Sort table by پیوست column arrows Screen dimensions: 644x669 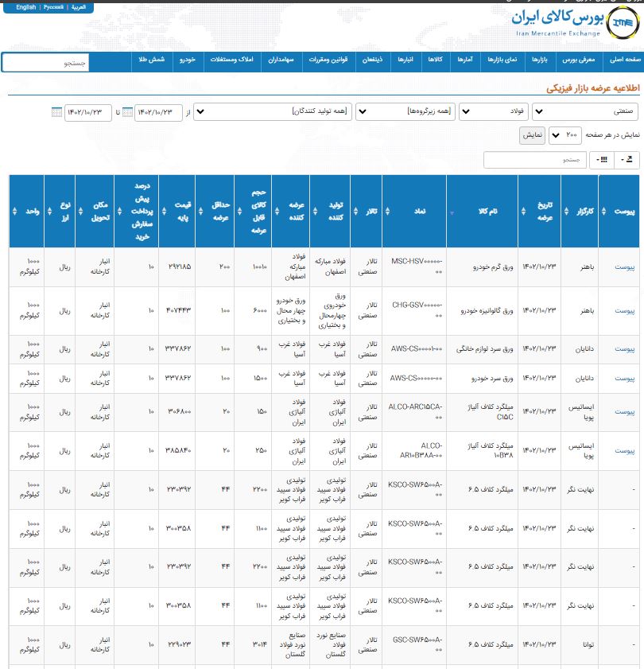pos(603,211)
